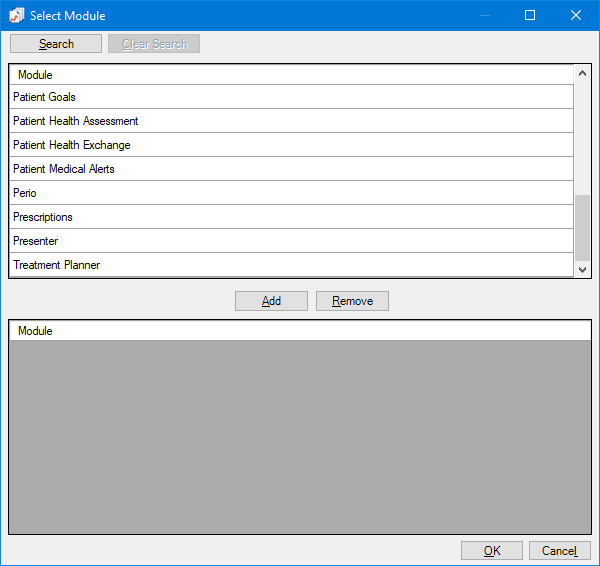Image resolution: width=600 pixels, height=566 pixels.
Task: Click the scroll up arrow of module list
Action: tap(583, 73)
